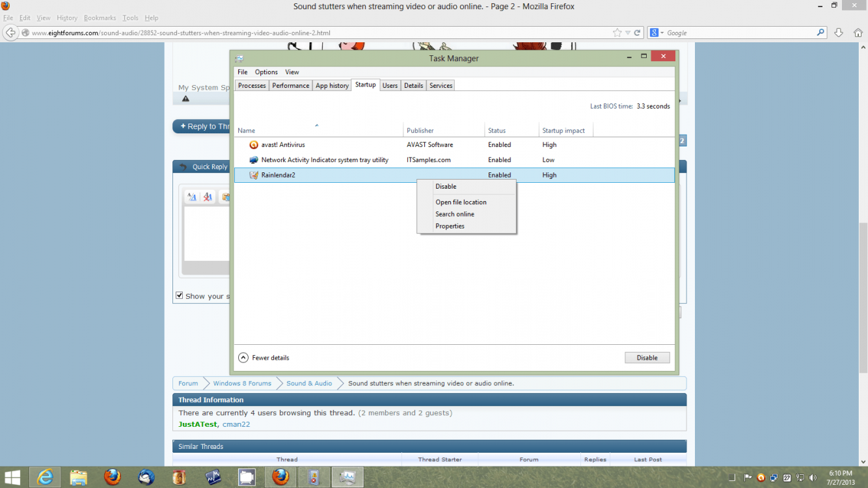
Task: Go to the Firefox home page icon
Action: (x=858, y=33)
